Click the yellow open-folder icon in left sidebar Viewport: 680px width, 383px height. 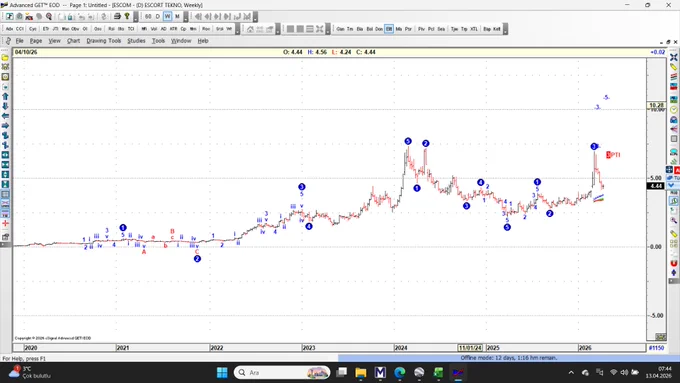click(5, 58)
